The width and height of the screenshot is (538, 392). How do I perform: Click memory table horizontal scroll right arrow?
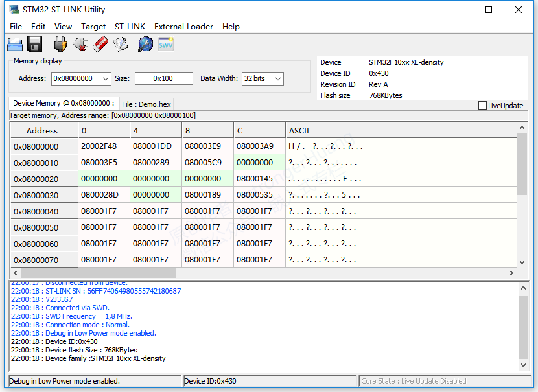(511, 273)
